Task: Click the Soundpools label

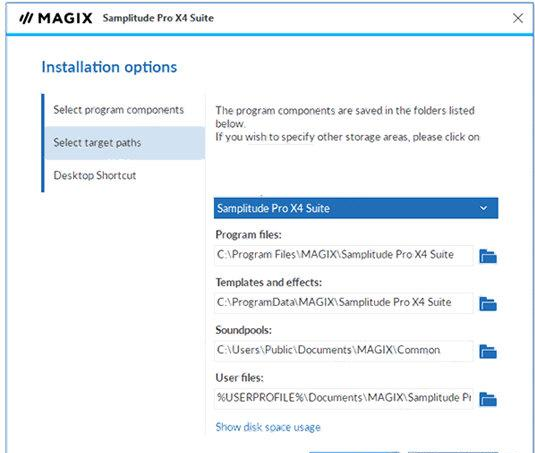Action: pyautogui.click(x=244, y=330)
